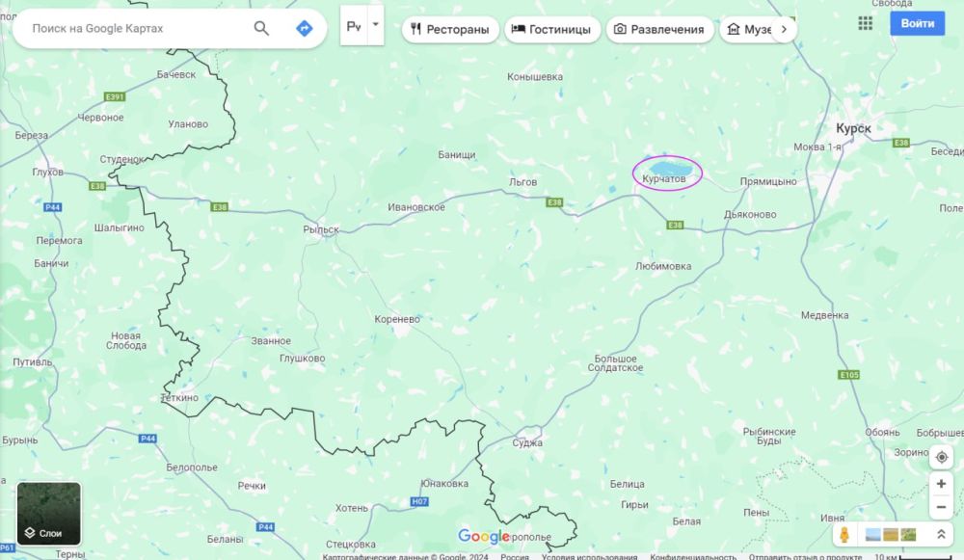The width and height of the screenshot is (964, 560).
Task: Choose the Развлечения filter chip
Action: [659, 30]
